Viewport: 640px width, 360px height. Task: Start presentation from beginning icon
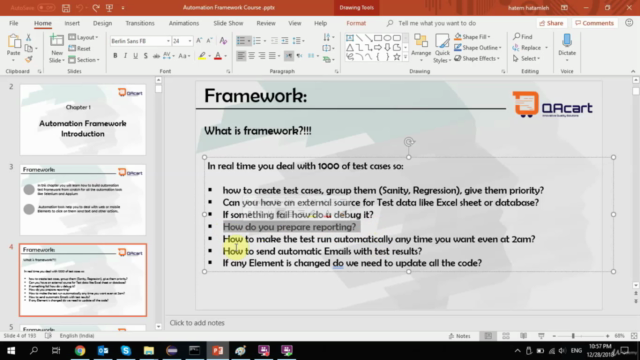click(x=109, y=8)
